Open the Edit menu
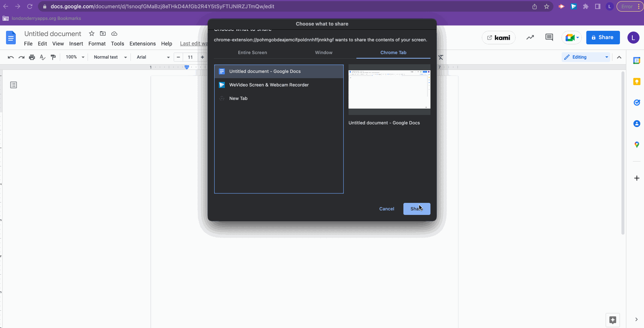The height and width of the screenshot is (328, 644). (42, 44)
